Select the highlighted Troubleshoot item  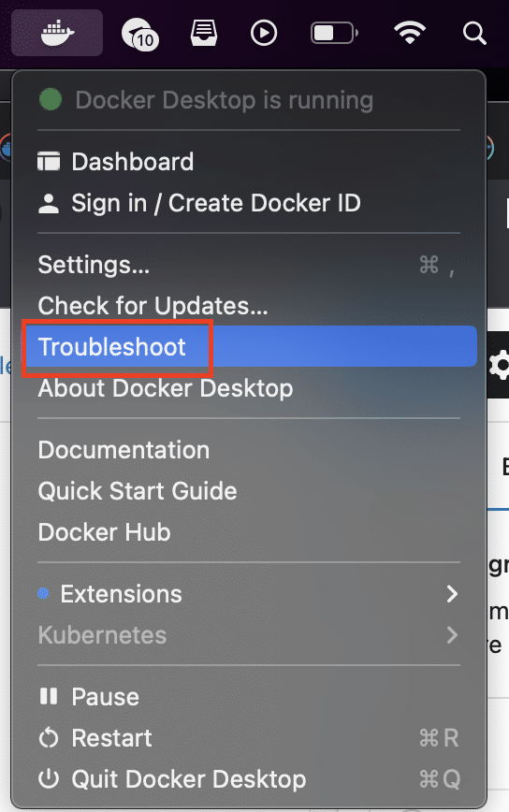click(x=249, y=346)
